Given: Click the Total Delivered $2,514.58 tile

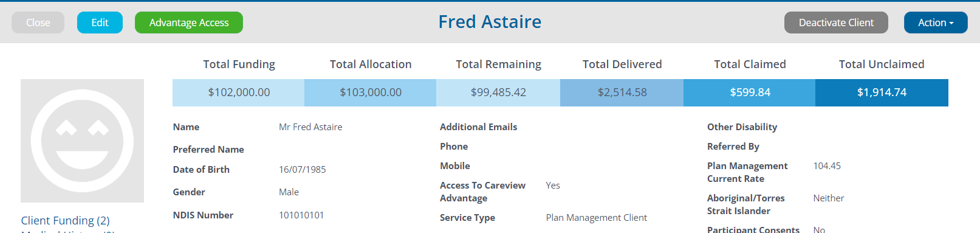Looking at the screenshot, I should point(622,92).
